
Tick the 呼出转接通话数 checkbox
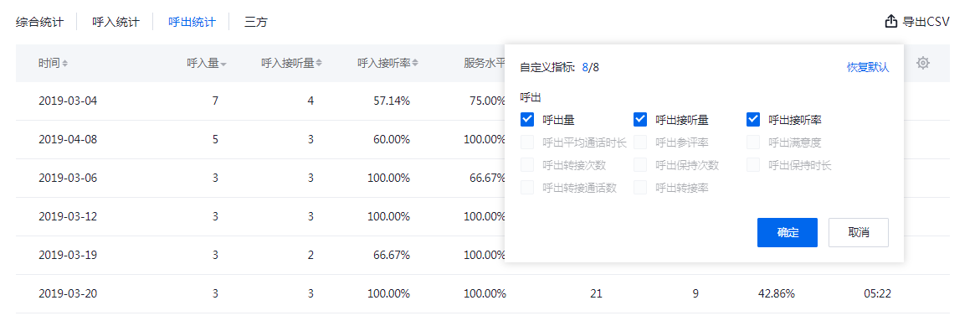[x=527, y=187]
